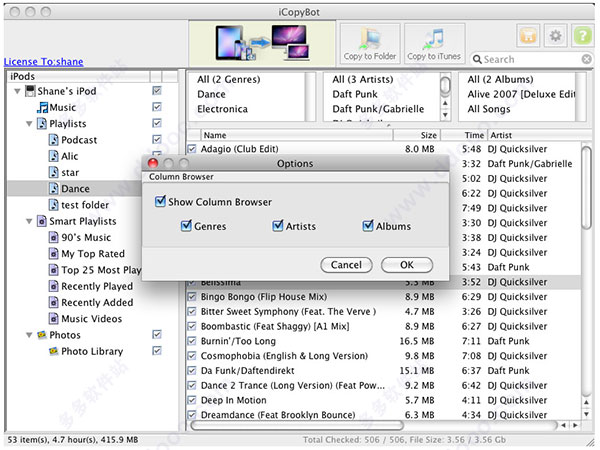600x450 pixels.
Task: Select Shane's iPod device icon
Action: [x=30, y=91]
